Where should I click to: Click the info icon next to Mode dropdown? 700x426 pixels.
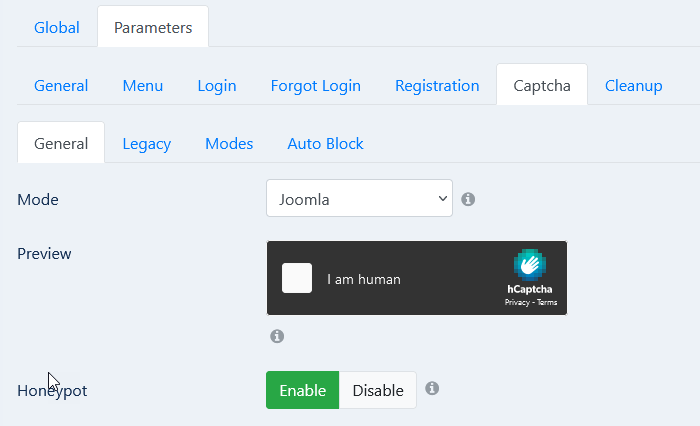(x=468, y=199)
